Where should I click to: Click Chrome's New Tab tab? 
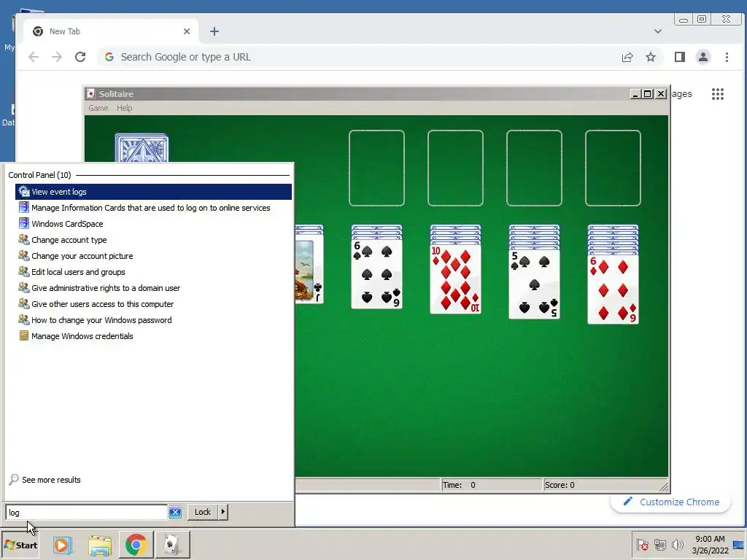click(x=111, y=31)
